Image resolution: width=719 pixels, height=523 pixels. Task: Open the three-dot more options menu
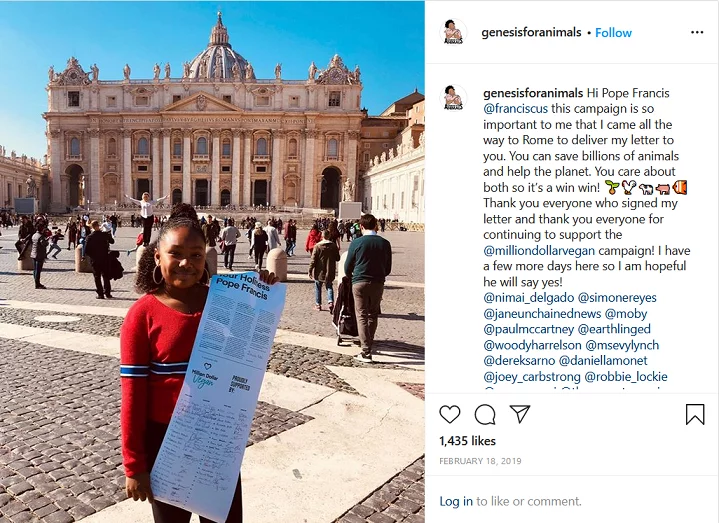[697, 32]
